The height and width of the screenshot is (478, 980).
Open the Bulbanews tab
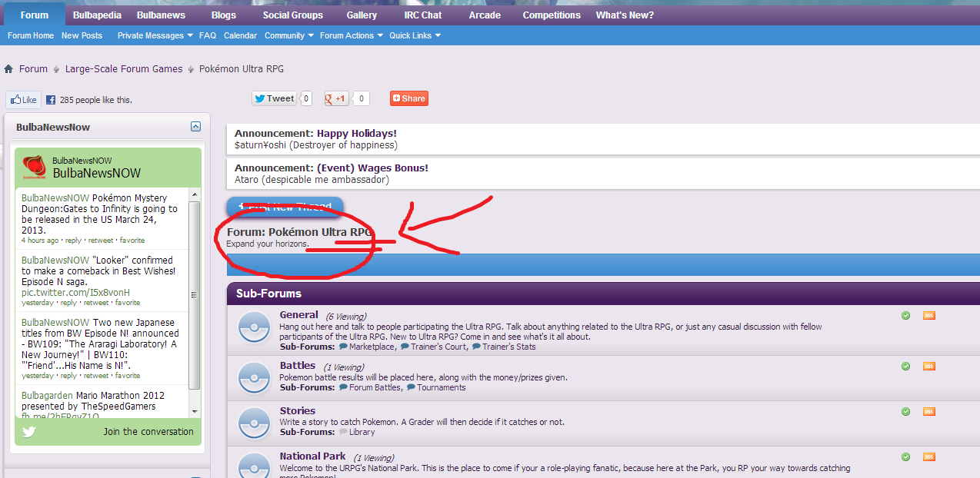click(x=161, y=15)
